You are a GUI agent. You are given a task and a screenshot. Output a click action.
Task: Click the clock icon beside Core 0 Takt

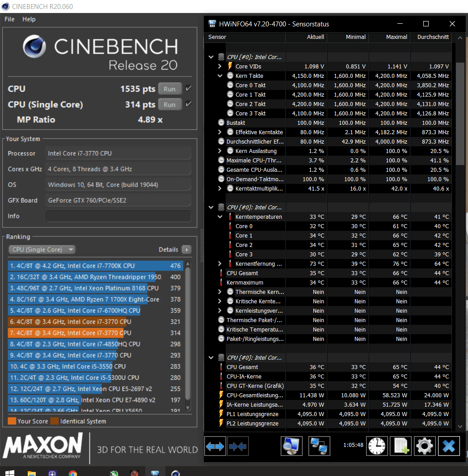[x=230, y=85]
